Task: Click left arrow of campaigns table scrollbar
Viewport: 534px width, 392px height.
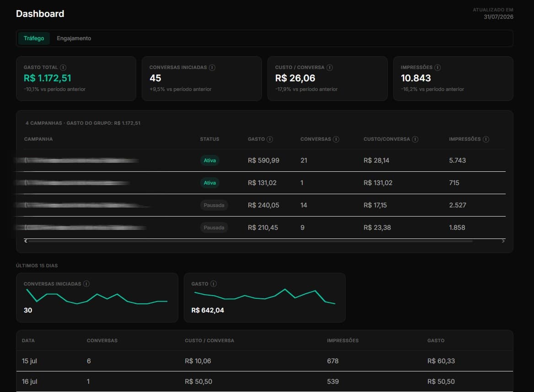Action: (26, 241)
